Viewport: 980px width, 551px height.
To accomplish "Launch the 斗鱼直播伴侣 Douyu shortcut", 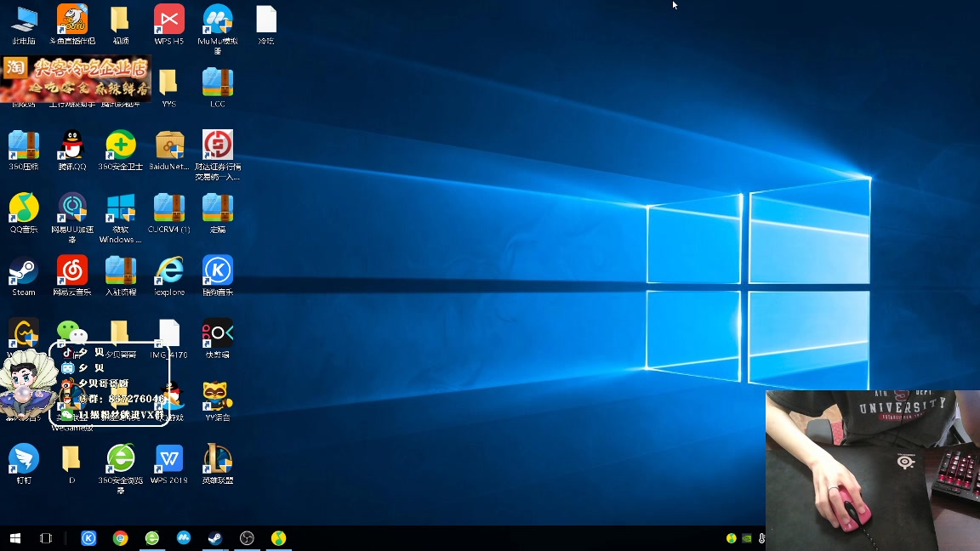I will (71, 25).
